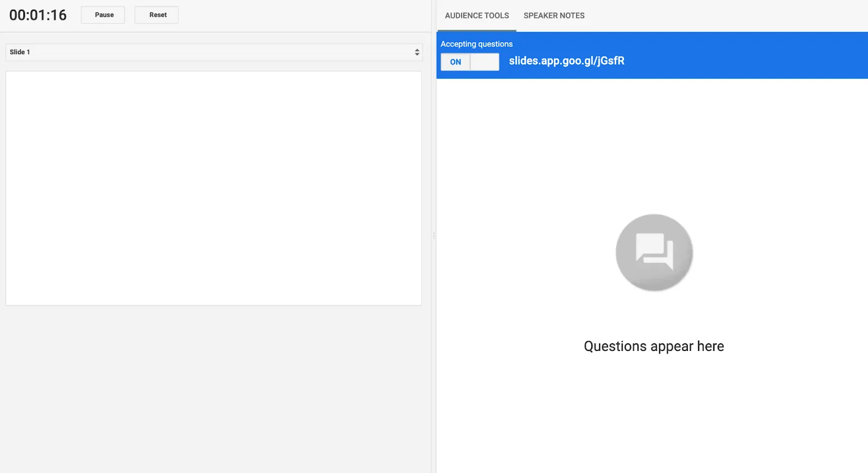Select the blank slide preview thumbnail
Screen dimensions: 868x473
(x=214, y=188)
